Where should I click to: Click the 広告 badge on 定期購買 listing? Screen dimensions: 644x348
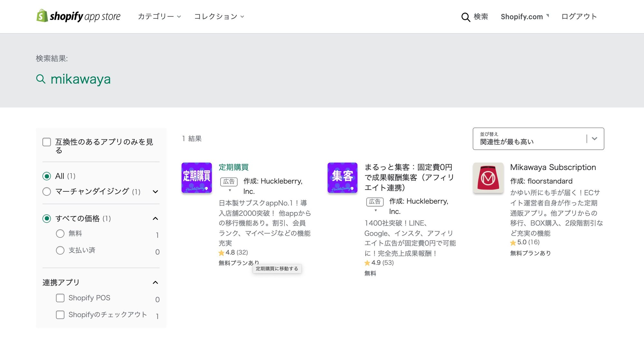[x=229, y=182]
